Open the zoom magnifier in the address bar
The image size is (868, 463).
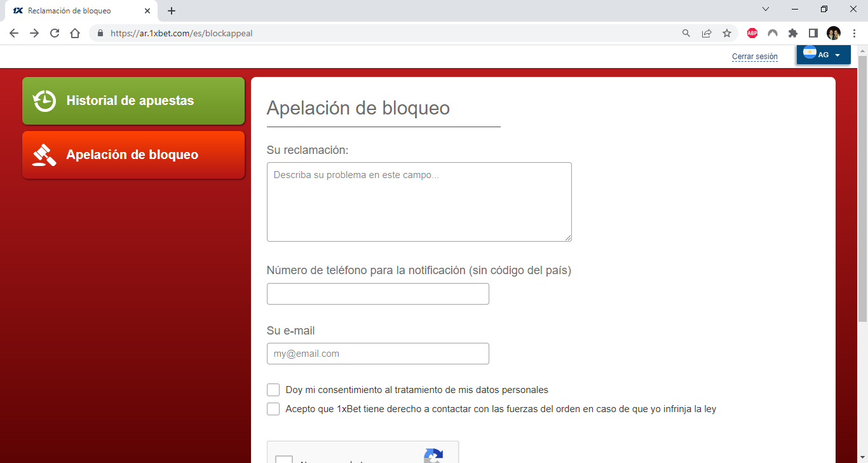pos(686,33)
